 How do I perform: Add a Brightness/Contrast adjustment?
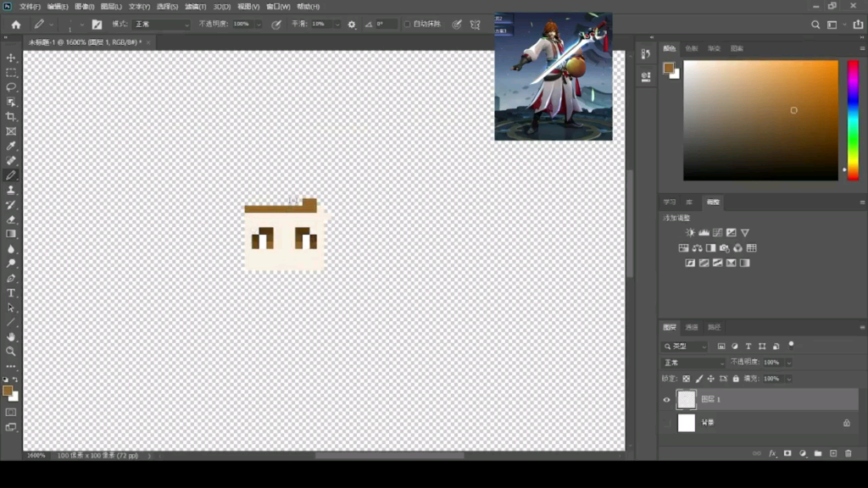pyautogui.click(x=690, y=233)
